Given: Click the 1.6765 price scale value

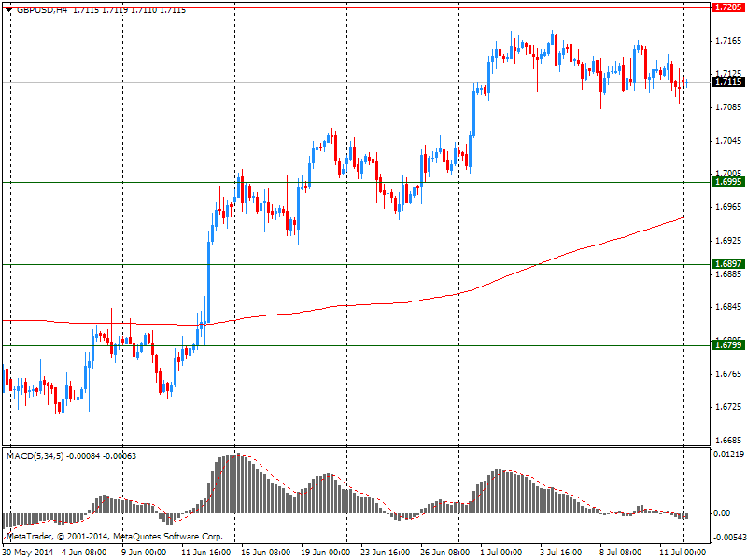Looking at the screenshot, I should [x=729, y=374].
